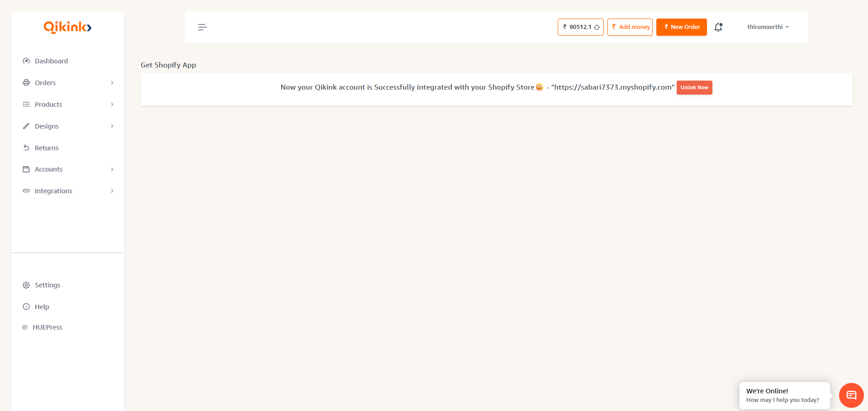Open the notifications bell icon
Screen dimensions: 868x411
[718, 27]
